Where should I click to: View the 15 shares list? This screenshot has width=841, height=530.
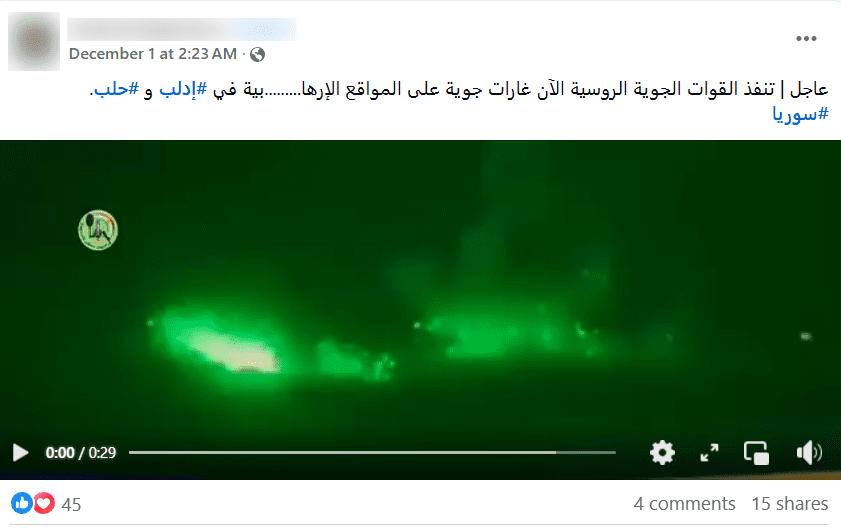pos(790,504)
